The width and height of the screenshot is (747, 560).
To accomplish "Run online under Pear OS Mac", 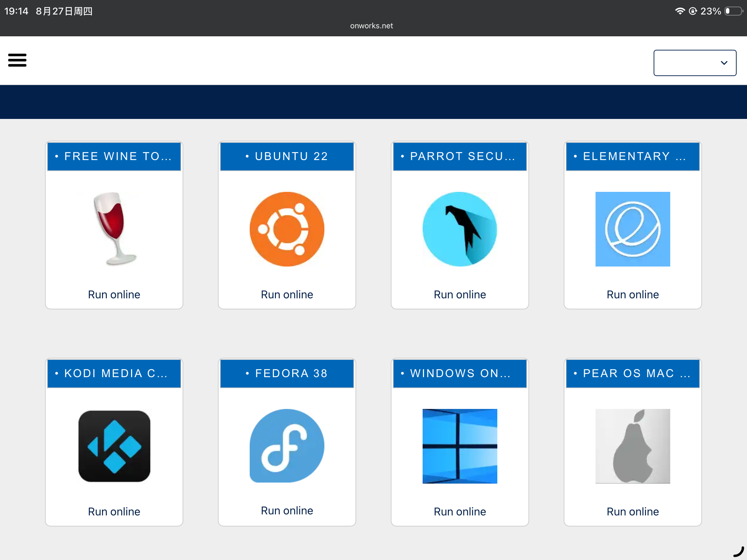I will coord(633,512).
